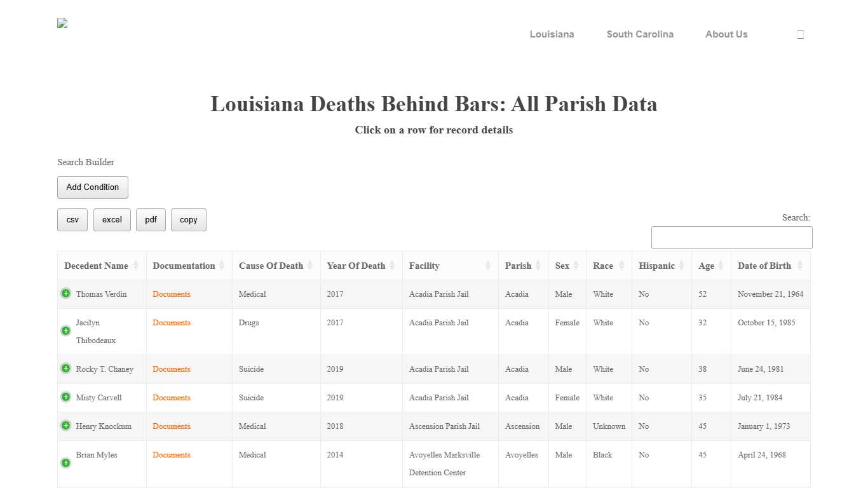Click the search icon in the navigation bar
This screenshot has width=868, height=488.
point(800,34)
